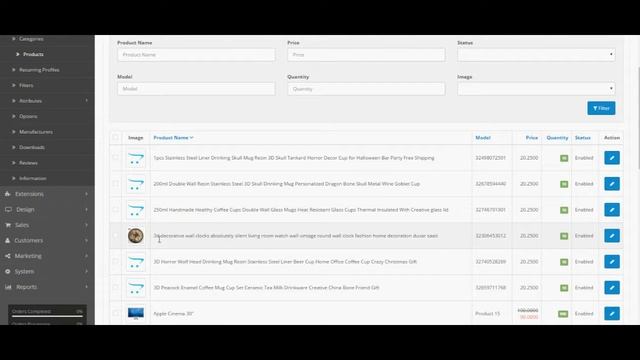This screenshot has height=360, width=640.
Task: Edit the 3D Peacock Enamel Coffee Mug product
Action: point(612,288)
